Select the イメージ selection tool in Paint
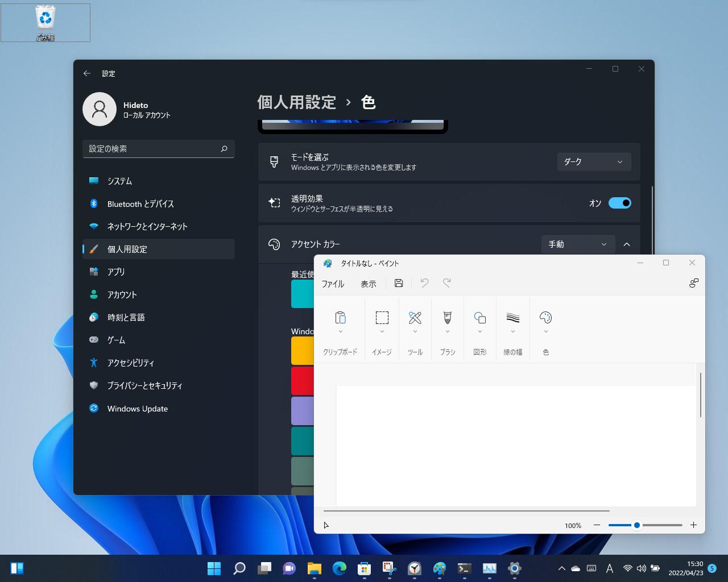728x582 pixels. click(381, 318)
